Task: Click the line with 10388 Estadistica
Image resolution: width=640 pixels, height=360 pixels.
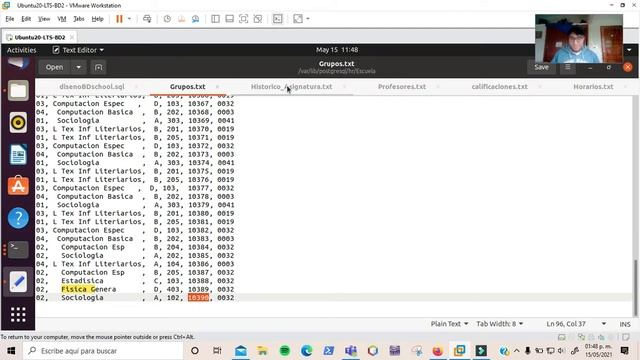Action: (x=135, y=281)
